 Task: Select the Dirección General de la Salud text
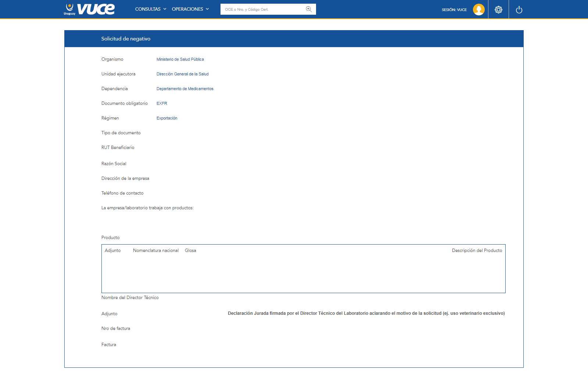pyautogui.click(x=183, y=74)
